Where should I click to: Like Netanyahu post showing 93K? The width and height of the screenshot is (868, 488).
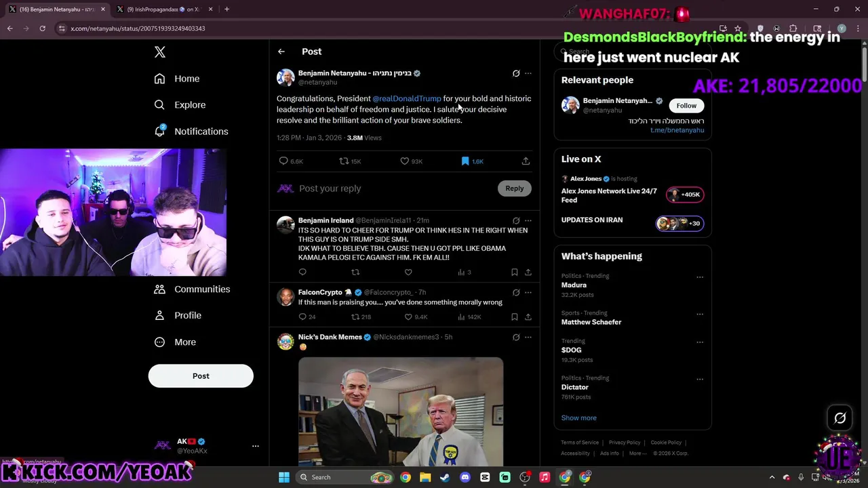tap(411, 161)
